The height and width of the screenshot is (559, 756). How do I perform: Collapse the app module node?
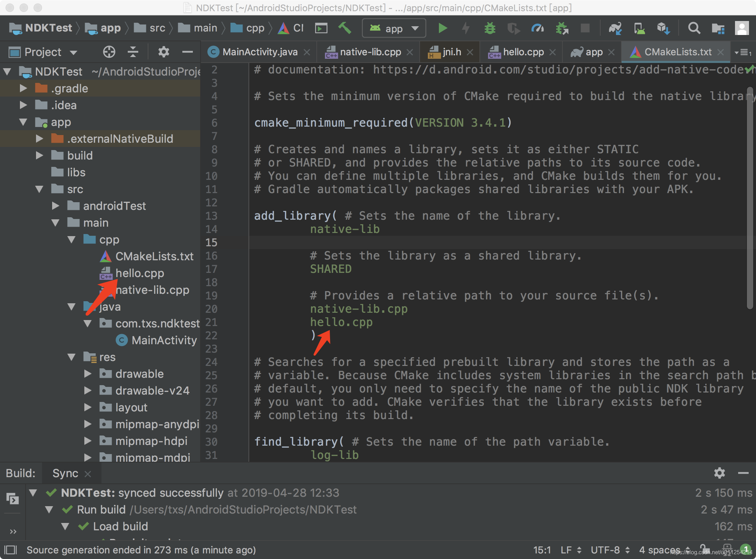pos(23,122)
